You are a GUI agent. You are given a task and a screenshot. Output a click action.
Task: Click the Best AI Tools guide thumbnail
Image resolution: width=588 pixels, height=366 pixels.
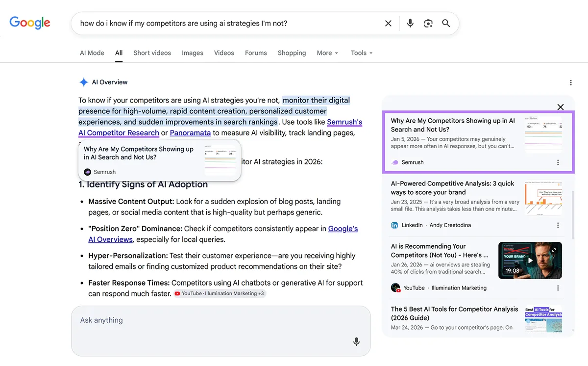click(x=543, y=319)
